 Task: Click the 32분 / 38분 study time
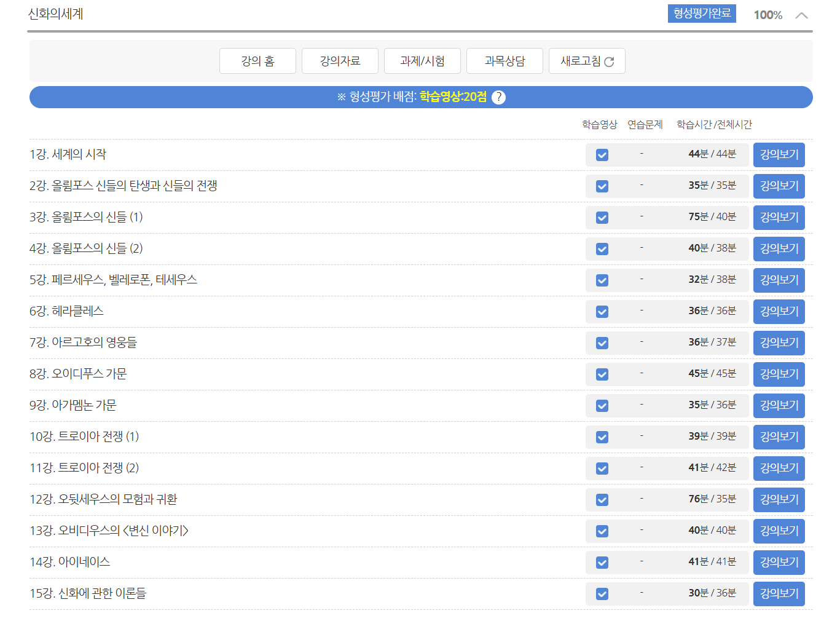(x=712, y=279)
